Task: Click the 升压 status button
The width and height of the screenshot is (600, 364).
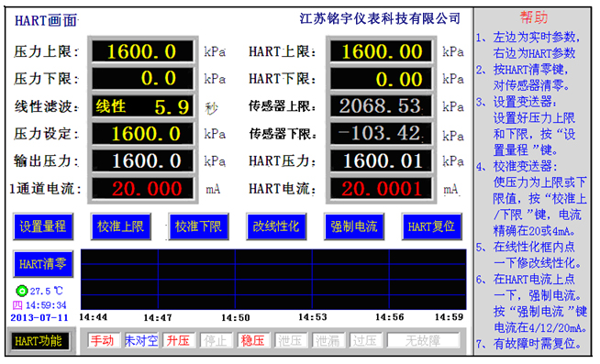Action: pos(178,340)
